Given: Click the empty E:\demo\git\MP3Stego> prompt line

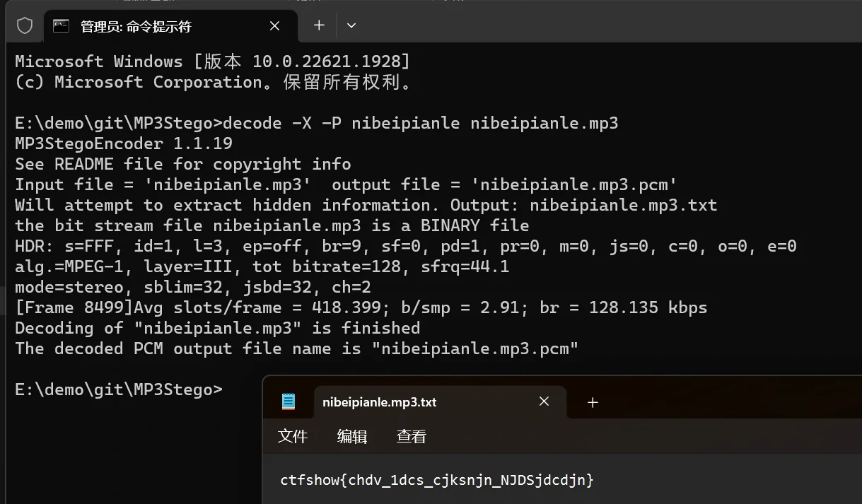Looking at the screenshot, I should pyautogui.click(x=119, y=389).
